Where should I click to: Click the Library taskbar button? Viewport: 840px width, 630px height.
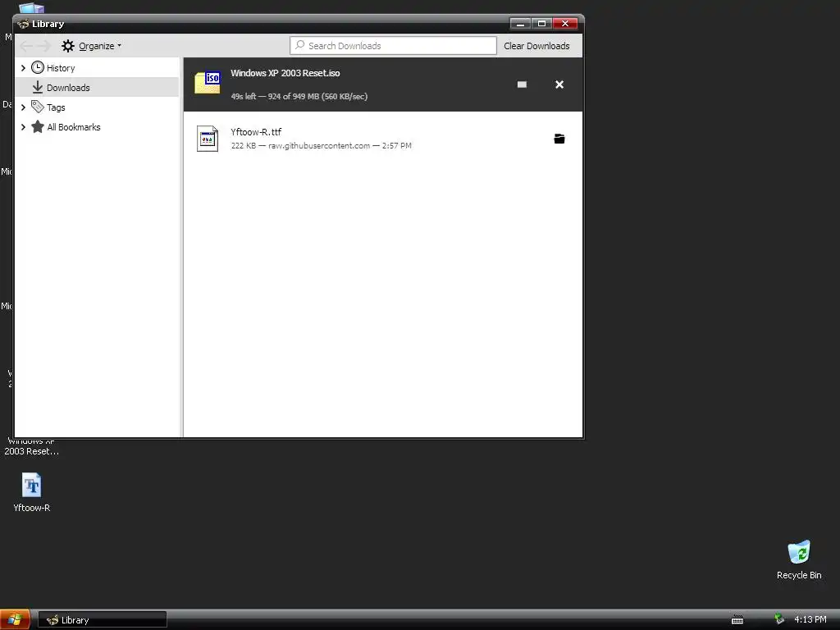[103, 620]
